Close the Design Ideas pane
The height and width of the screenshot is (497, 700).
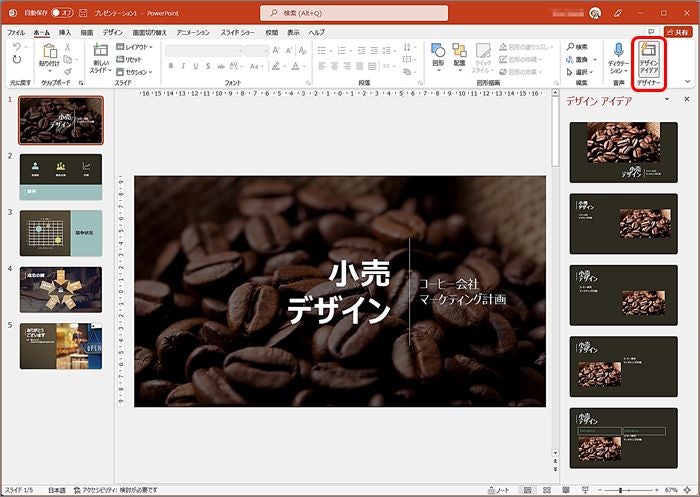[686, 101]
